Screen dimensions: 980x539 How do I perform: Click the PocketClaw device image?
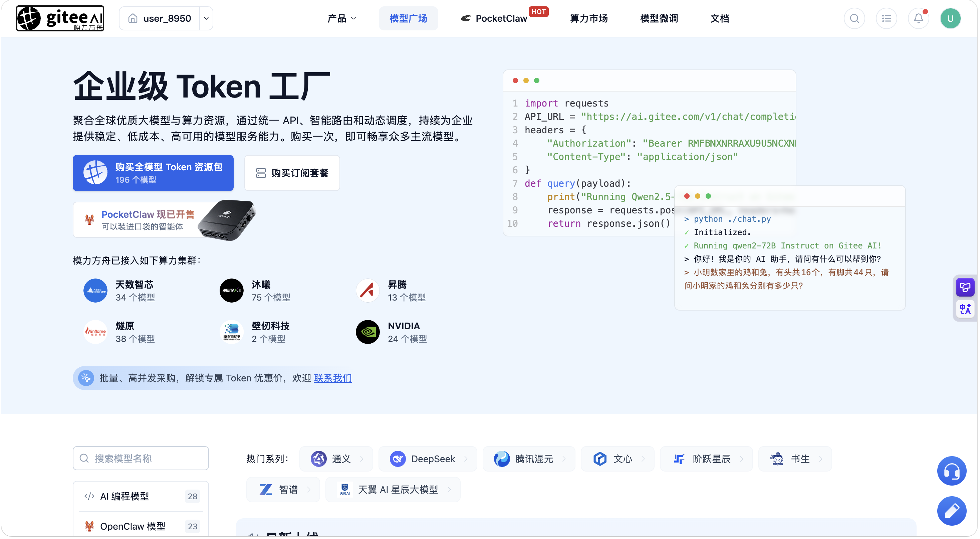[227, 220]
